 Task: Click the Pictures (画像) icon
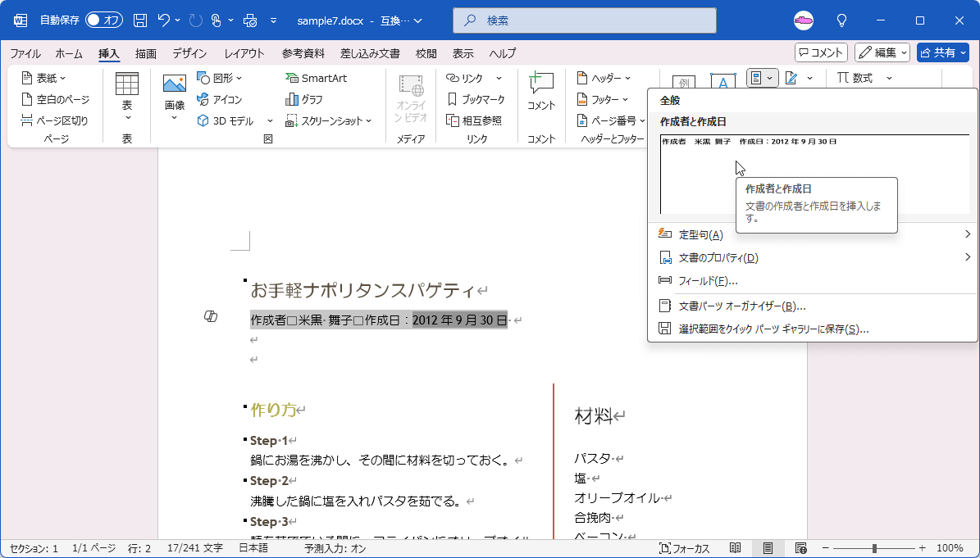pos(175,84)
